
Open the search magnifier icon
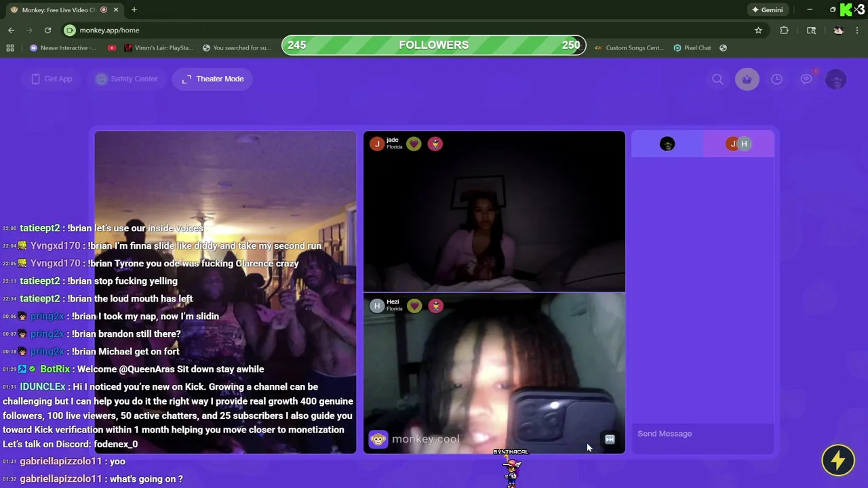(717, 79)
